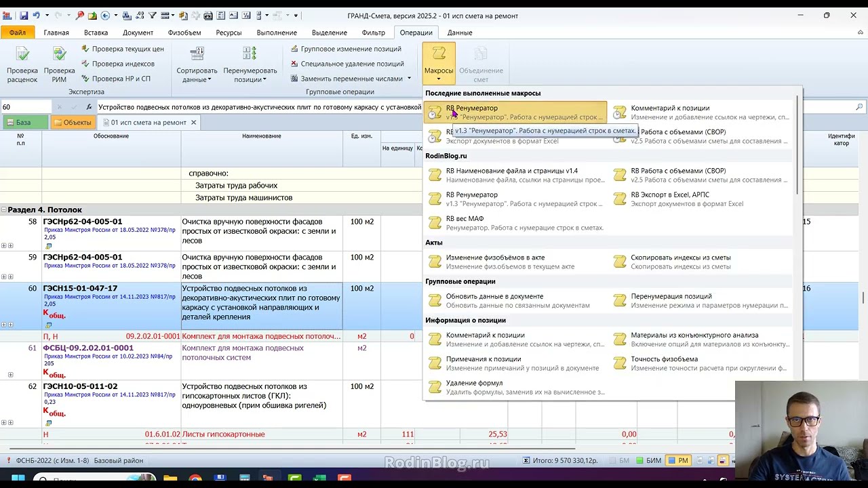This screenshot has height=488, width=868.
Task: Run RB Экспорт в Excel, АРПС macro
Action: click(701, 199)
